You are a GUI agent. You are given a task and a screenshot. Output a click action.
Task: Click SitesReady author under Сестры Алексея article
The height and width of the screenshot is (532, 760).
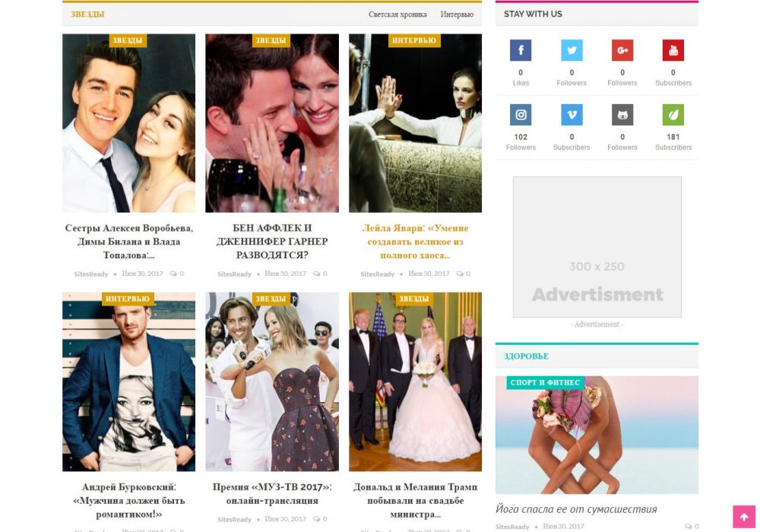coord(91,274)
